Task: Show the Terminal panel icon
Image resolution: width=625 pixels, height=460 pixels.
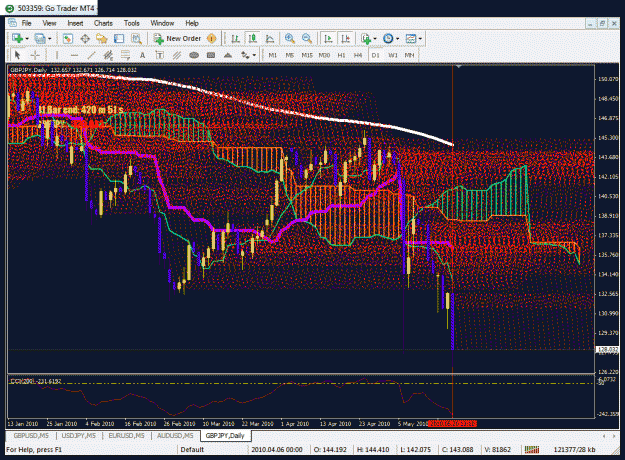Action: point(119,38)
